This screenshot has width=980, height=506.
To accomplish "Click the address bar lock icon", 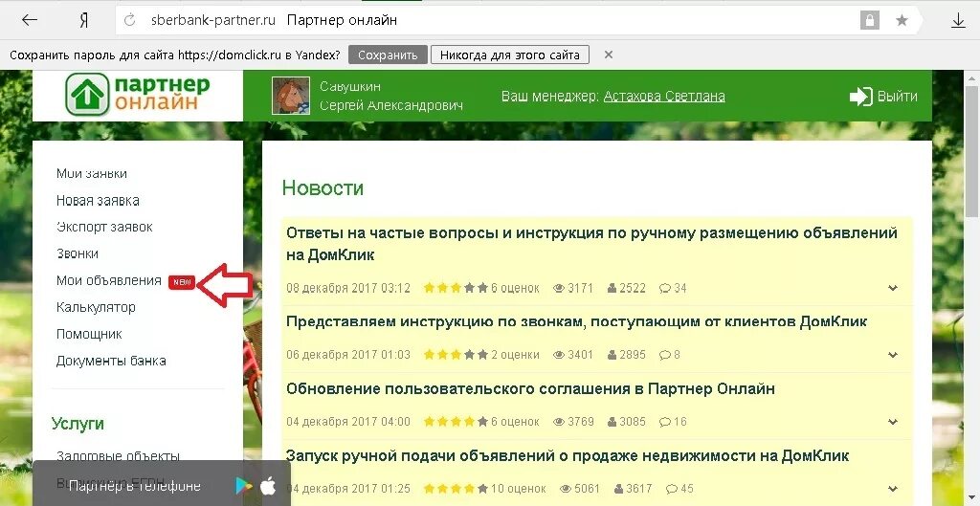I will click(x=869, y=20).
